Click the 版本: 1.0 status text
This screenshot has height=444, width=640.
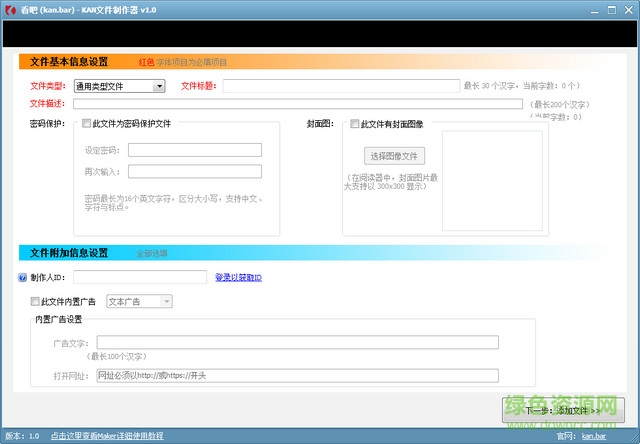pos(22,436)
